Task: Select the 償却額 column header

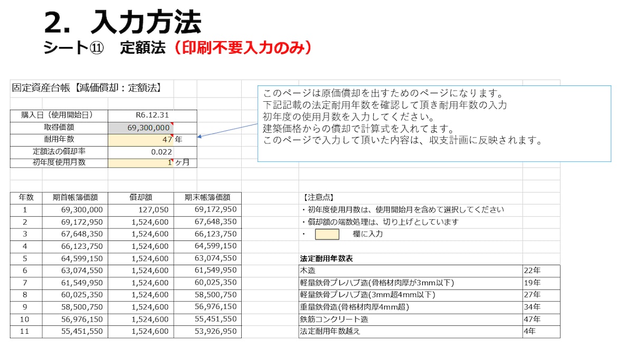Action: tap(141, 198)
